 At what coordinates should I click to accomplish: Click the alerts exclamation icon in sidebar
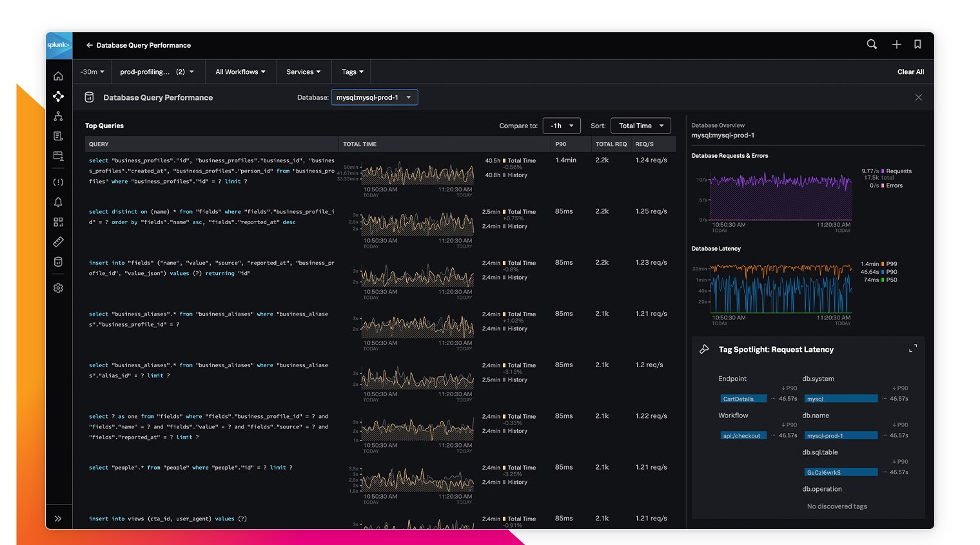[x=58, y=182]
